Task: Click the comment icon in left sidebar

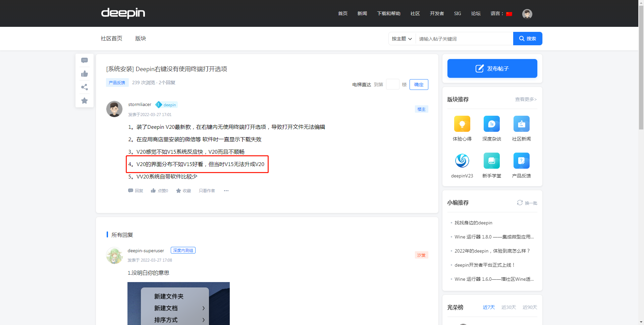Action: (85, 60)
